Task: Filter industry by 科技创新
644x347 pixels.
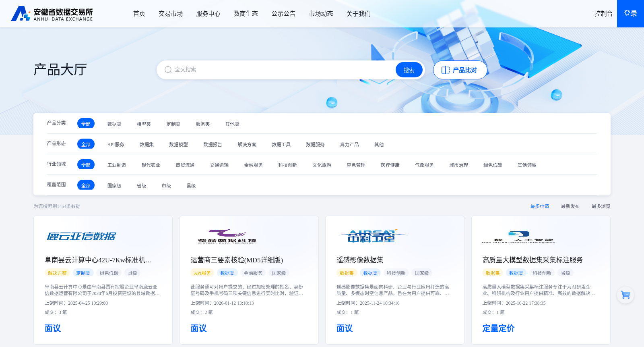Action: [x=288, y=165]
